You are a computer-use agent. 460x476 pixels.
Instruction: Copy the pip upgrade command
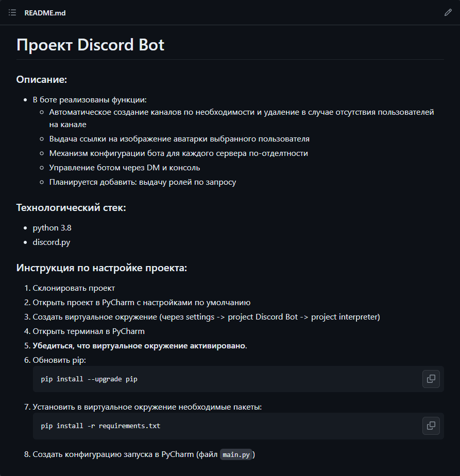pos(431,379)
